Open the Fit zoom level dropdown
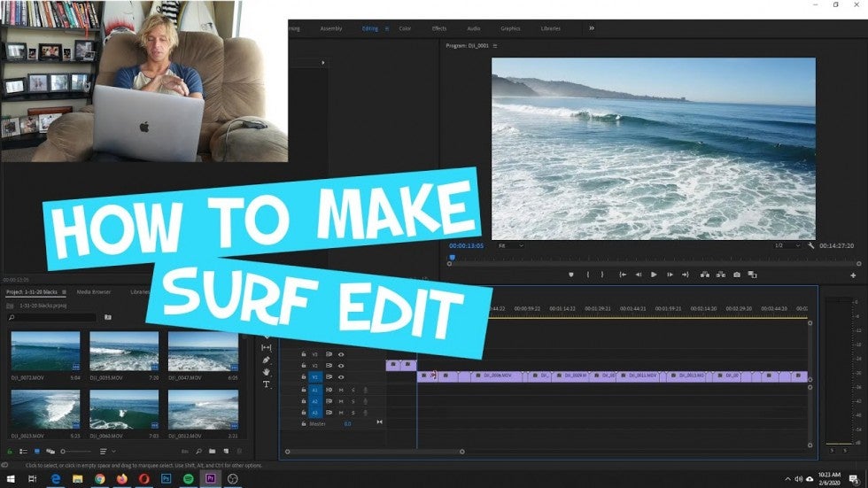 pyautogui.click(x=510, y=245)
